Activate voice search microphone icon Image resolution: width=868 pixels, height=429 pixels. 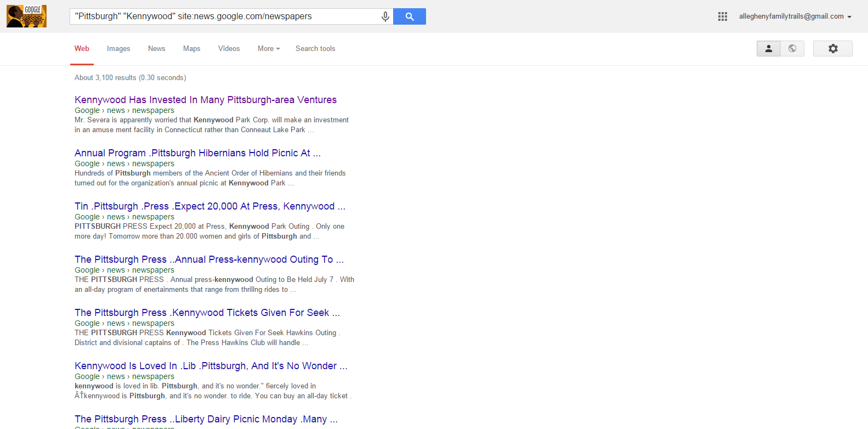click(x=385, y=16)
